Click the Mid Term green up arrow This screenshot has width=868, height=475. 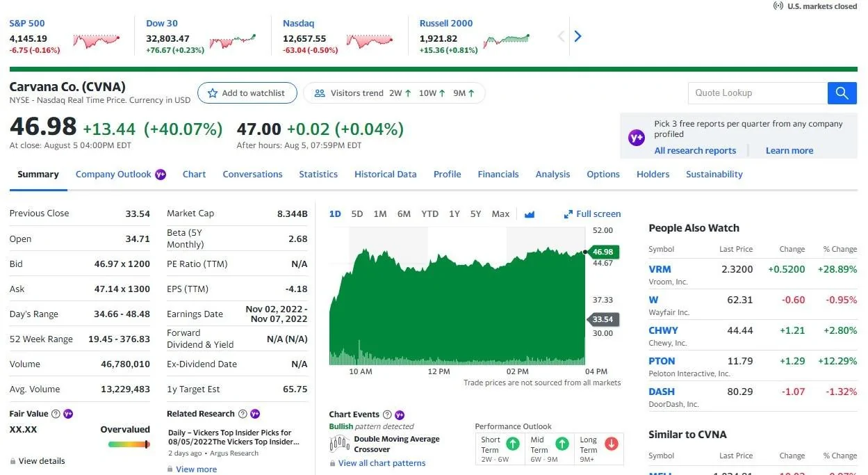coord(562,444)
